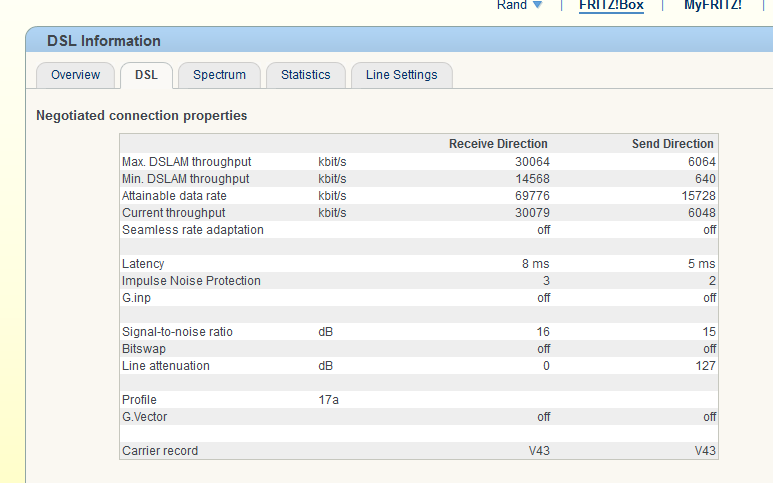
Task: Click the FRITZ!Box link
Action: pos(611,5)
